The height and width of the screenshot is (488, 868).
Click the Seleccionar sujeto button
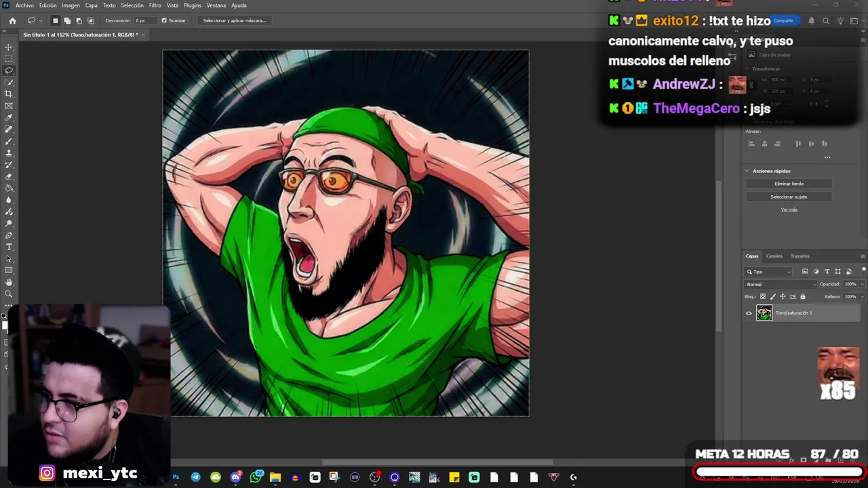(789, 197)
